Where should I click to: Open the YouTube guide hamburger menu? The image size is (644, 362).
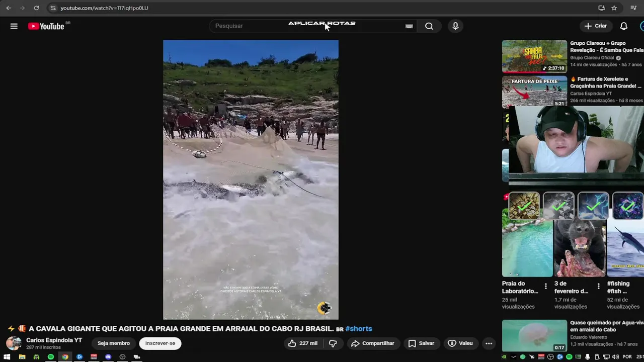click(14, 26)
